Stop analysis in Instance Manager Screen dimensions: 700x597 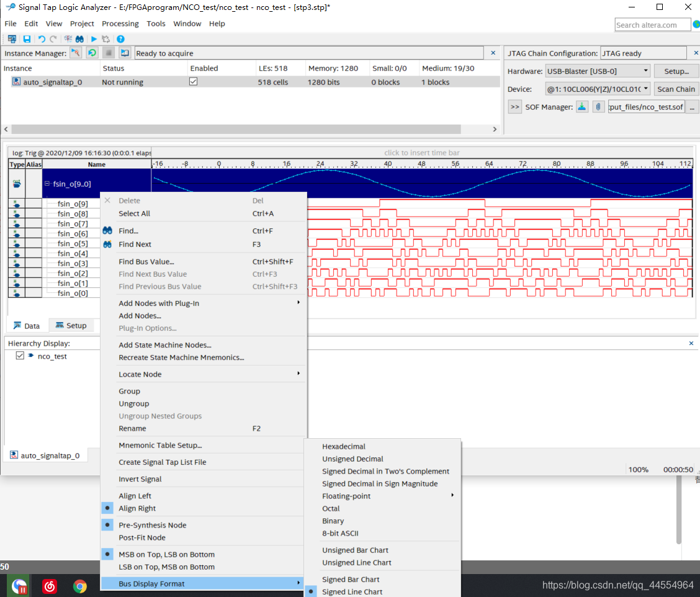point(109,53)
